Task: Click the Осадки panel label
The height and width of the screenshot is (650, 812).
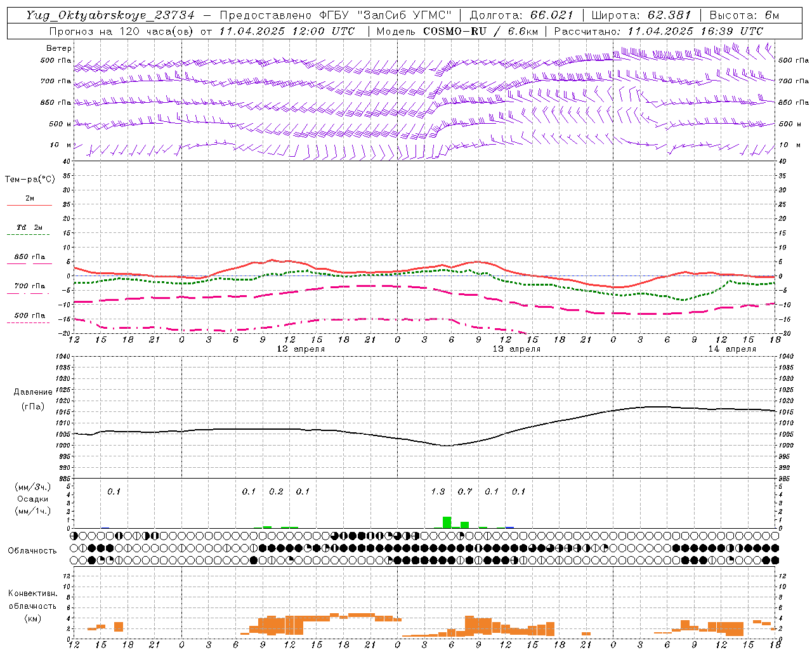Action: click(x=33, y=499)
